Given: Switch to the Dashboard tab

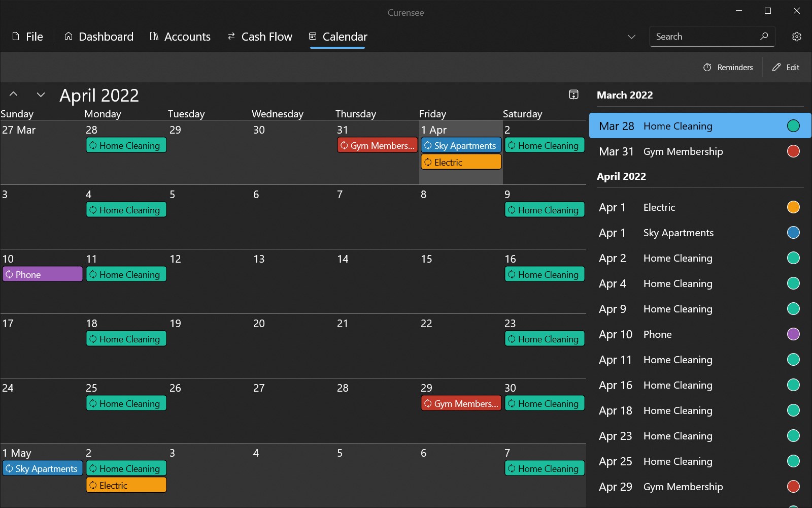Looking at the screenshot, I should pyautogui.click(x=98, y=37).
